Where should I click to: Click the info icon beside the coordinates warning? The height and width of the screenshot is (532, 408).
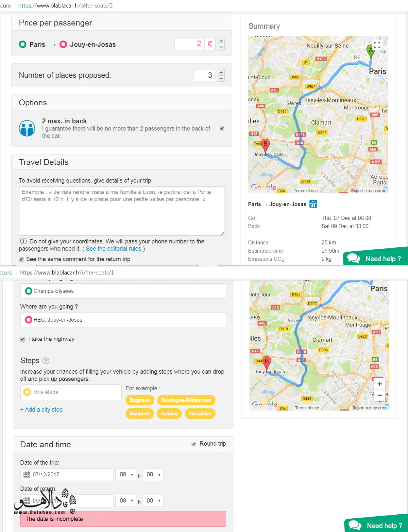[x=23, y=241]
